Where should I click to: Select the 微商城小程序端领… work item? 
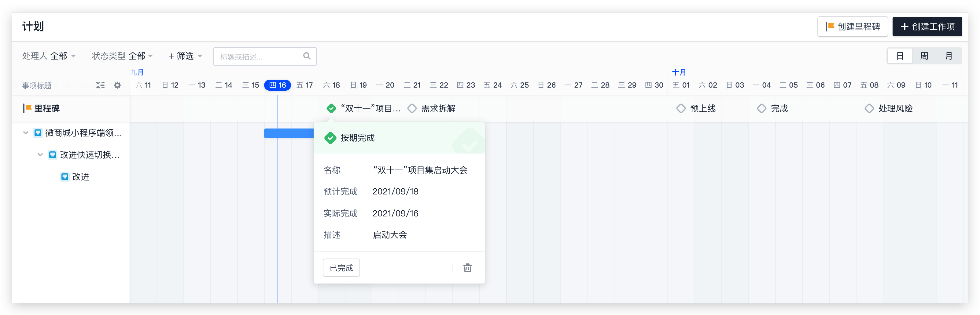[83, 132]
